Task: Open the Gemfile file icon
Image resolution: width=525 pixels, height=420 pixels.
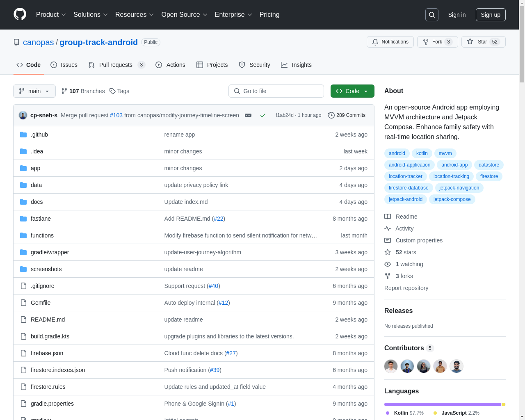Action: (x=23, y=303)
